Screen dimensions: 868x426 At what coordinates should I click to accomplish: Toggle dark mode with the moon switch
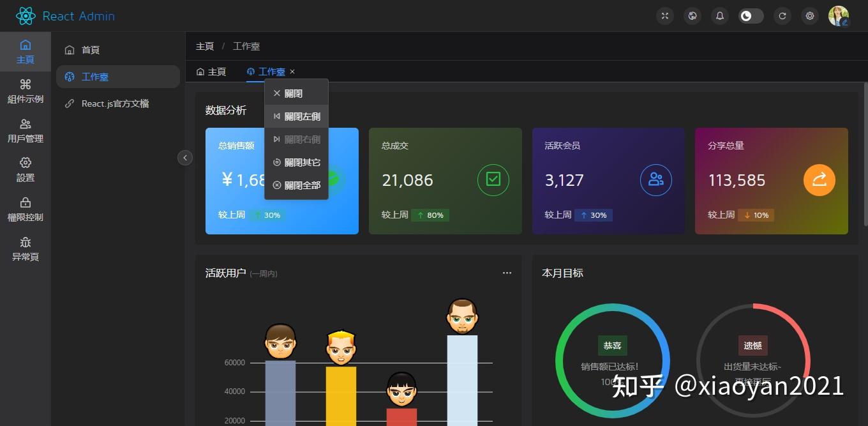[x=751, y=15]
